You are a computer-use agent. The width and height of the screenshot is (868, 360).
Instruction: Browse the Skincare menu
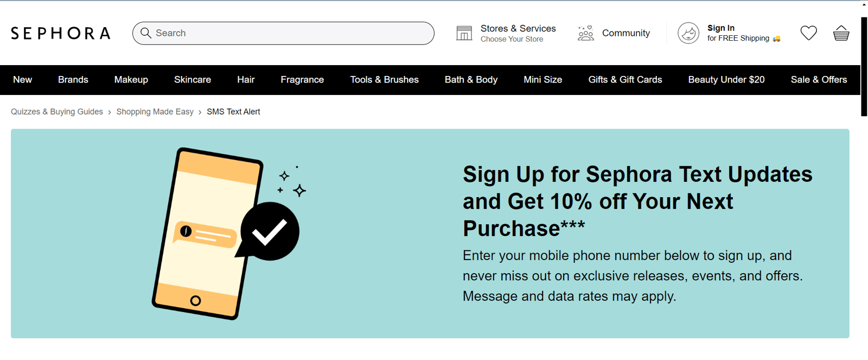coord(193,79)
